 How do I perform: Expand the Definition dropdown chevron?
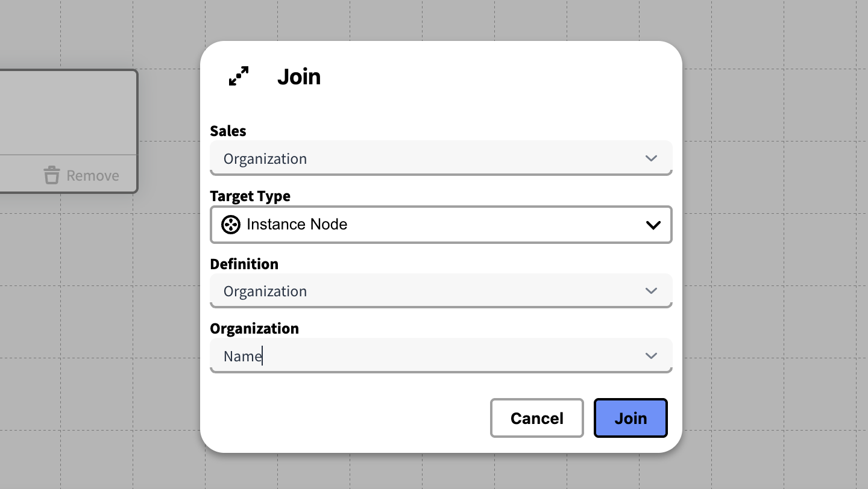651,291
